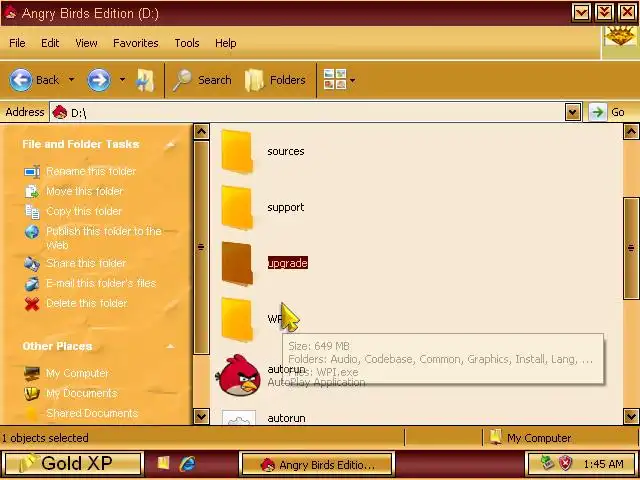This screenshot has height=480, width=640.
Task: Launch Internet Explorer from quick launch
Action: pos(187,463)
